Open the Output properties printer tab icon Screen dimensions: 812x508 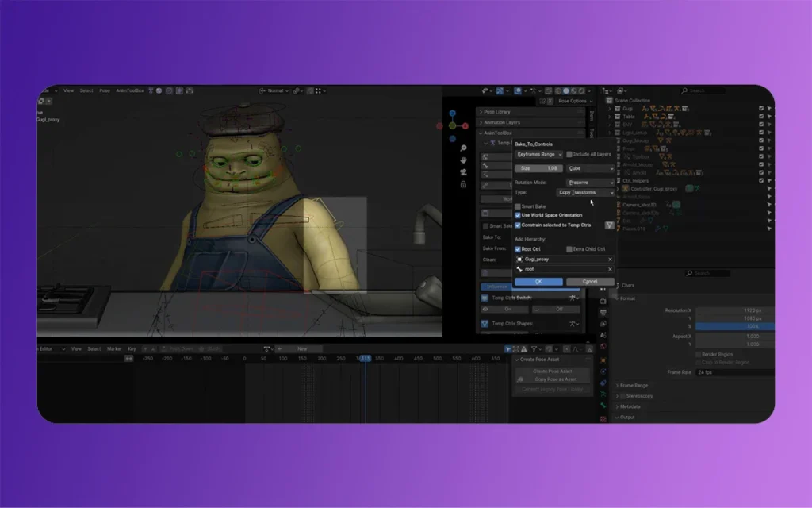click(603, 313)
